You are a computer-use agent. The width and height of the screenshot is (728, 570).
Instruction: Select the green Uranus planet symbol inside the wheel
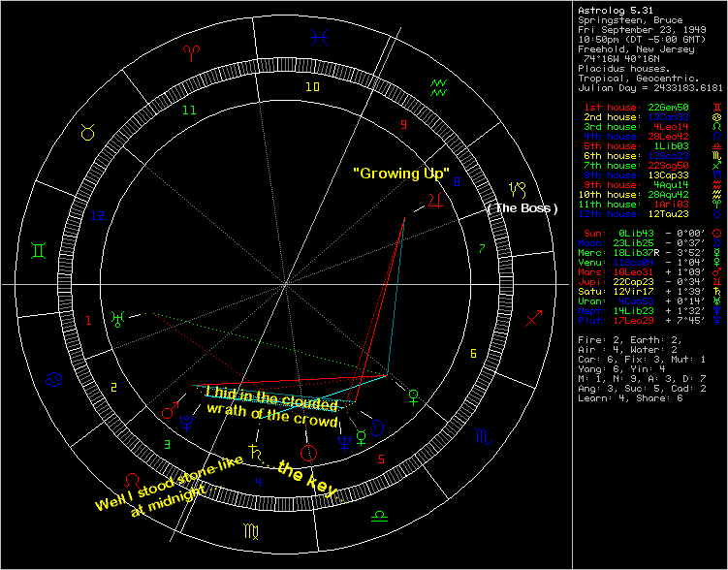click(118, 319)
